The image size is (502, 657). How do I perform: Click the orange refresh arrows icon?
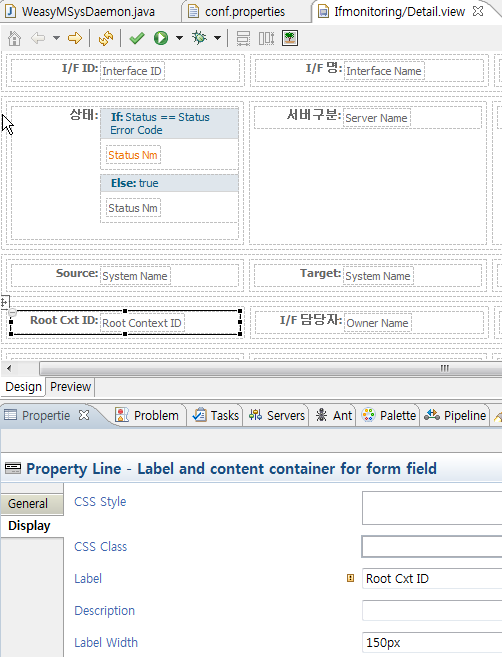106,39
